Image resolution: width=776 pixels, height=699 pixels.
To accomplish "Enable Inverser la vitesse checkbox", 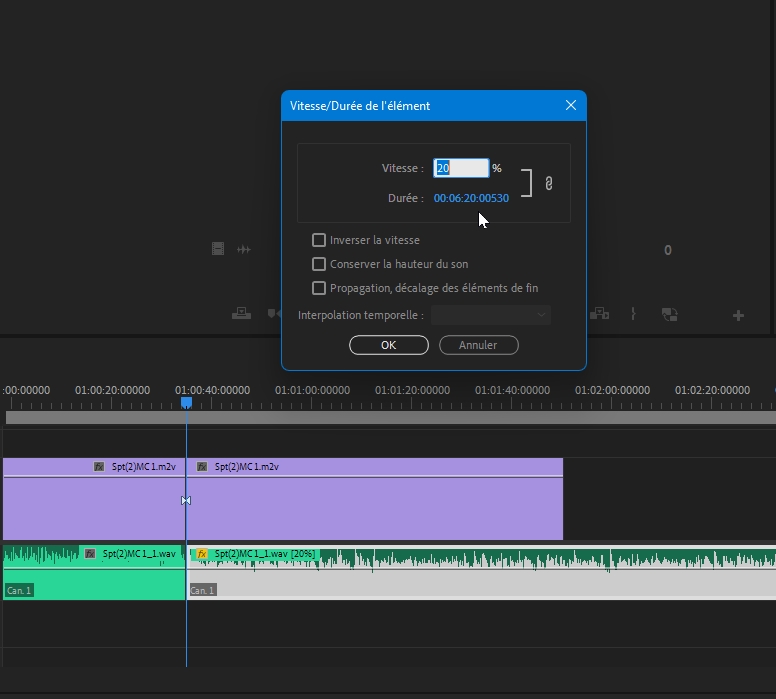I will pos(319,240).
